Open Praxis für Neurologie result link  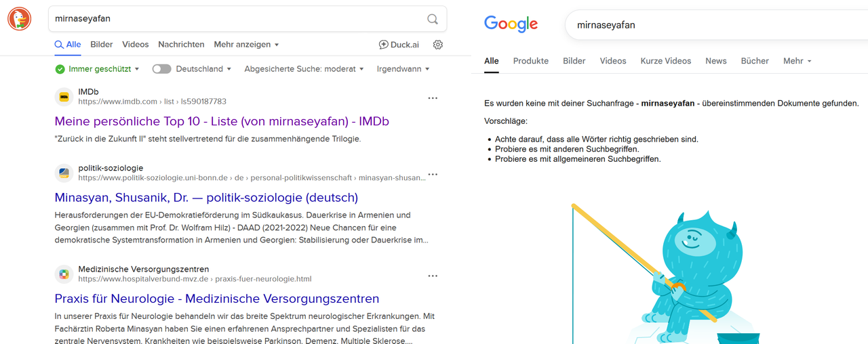point(217,299)
